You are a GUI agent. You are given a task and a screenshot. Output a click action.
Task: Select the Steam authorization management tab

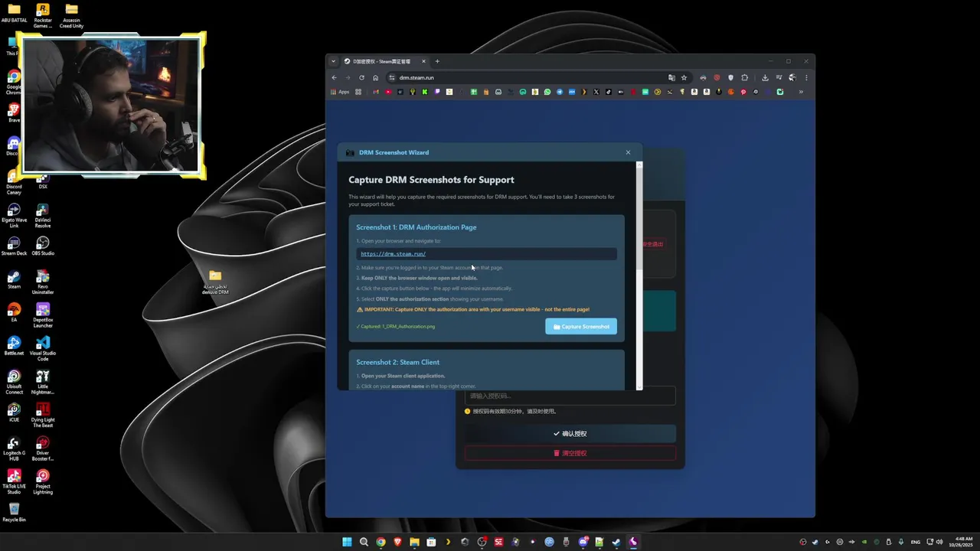[x=384, y=61]
